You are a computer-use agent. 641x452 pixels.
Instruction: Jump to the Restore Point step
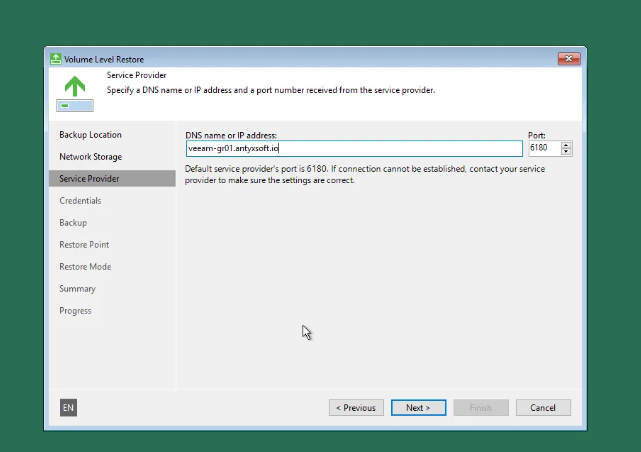click(x=84, y=245)
